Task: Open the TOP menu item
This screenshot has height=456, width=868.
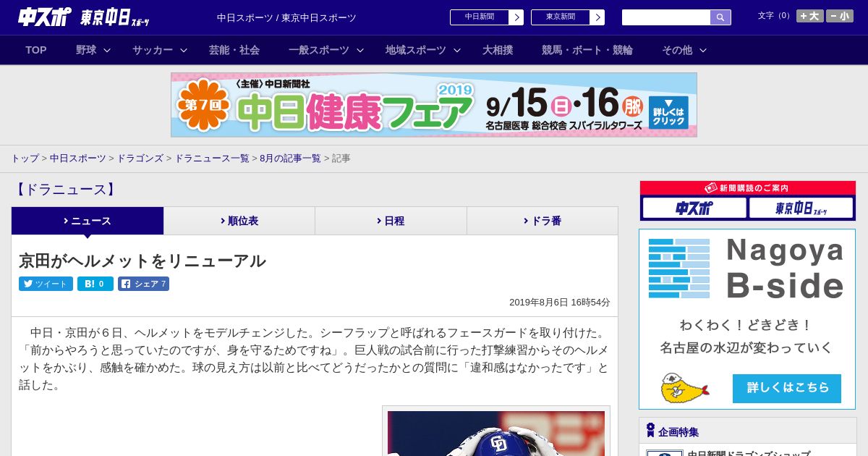Action: (x=36, y=50)
